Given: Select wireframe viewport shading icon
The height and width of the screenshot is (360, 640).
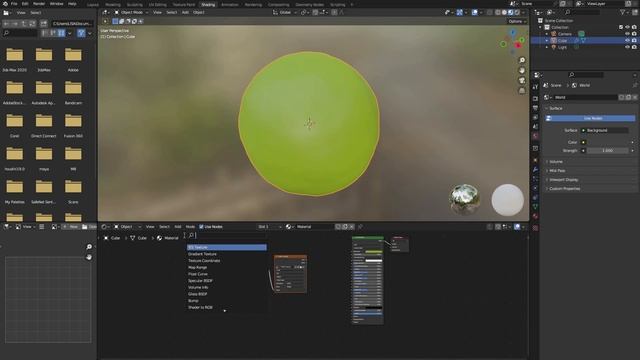Looking at the screenshot, I should pyautogui.click(x=498, y=13).
